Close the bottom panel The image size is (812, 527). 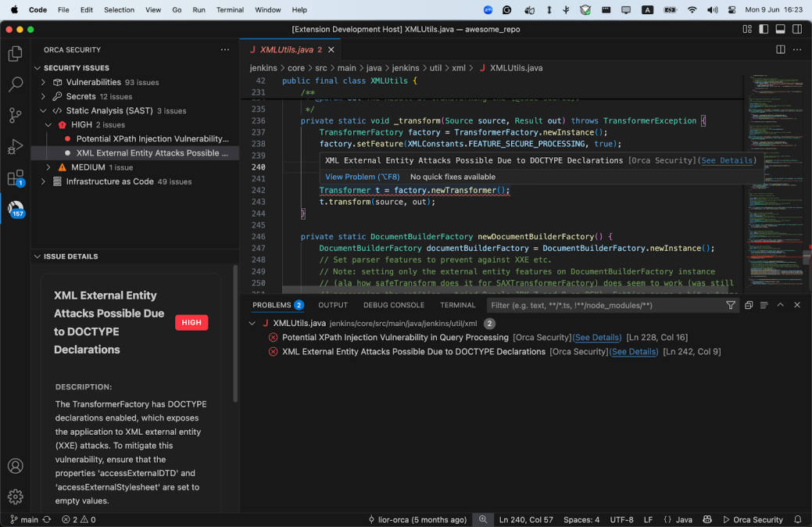(797, 305)
